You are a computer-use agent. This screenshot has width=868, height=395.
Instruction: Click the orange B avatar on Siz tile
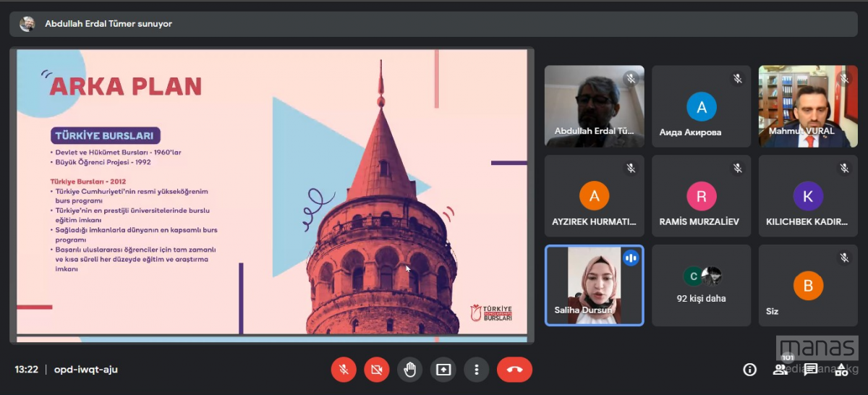(x=808, y=286)
